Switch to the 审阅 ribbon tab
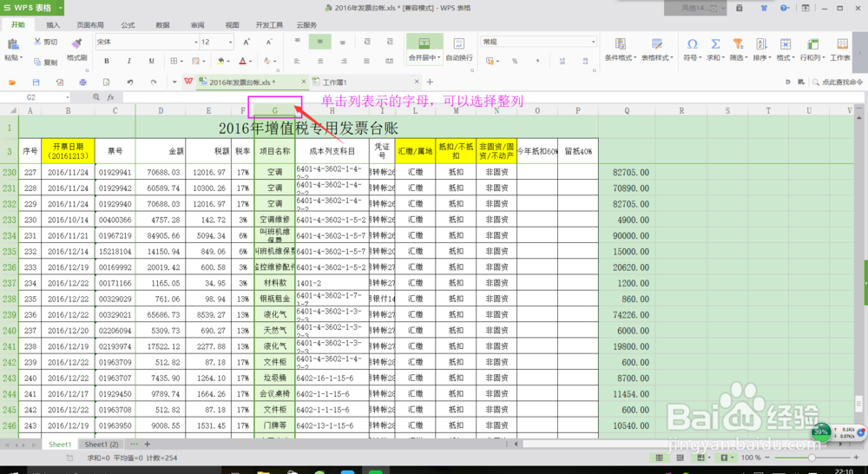Image resolution: width=868 pixels, height=474 pixels. 198,25
